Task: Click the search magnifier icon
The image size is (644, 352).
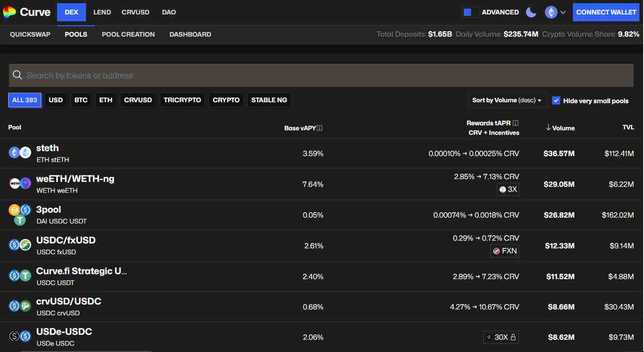Action: (x=18, y=75)
